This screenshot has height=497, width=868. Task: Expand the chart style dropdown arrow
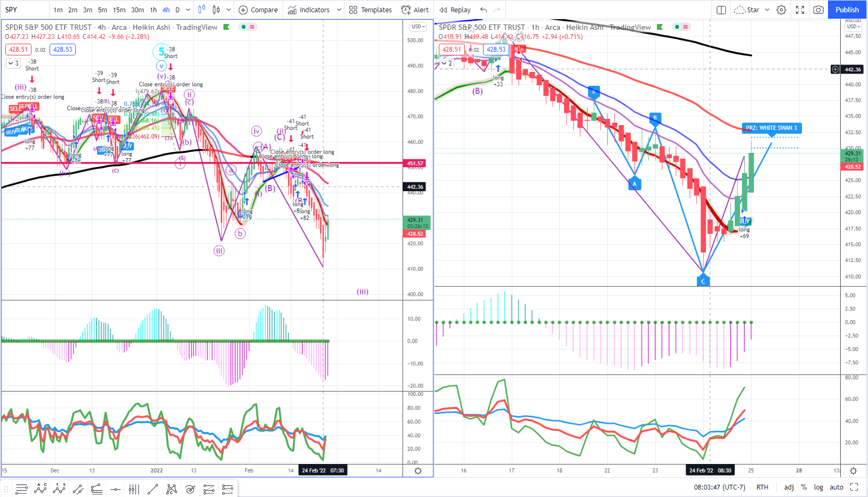[229, 10]
